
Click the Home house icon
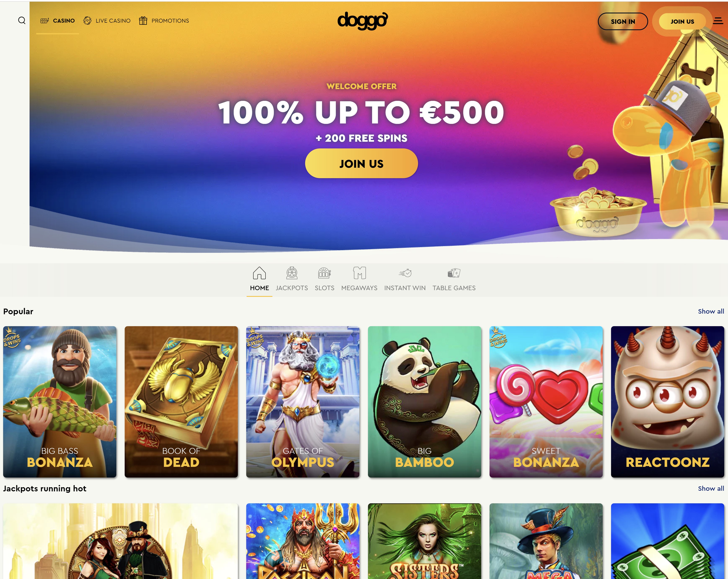[259, 273]
